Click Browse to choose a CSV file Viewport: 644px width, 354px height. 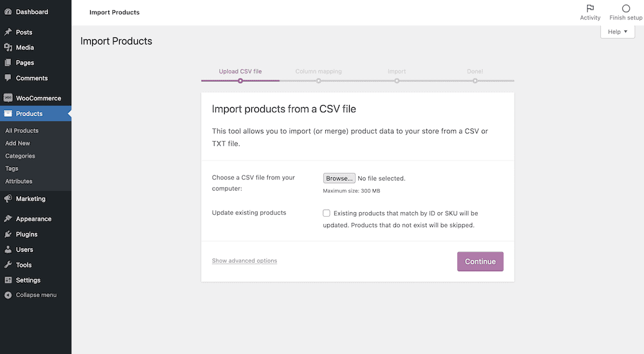pyautogui.click(x=339, y=178)
